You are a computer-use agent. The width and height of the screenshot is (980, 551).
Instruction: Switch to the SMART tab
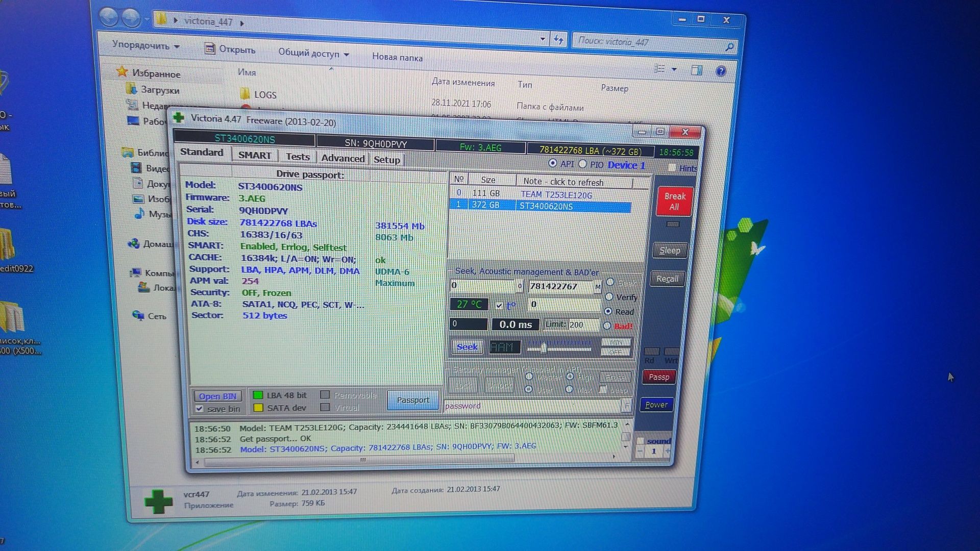255,155
